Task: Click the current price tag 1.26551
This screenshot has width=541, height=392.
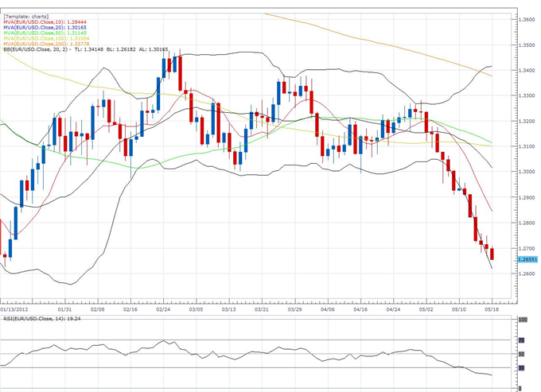Action: [527, 259]
